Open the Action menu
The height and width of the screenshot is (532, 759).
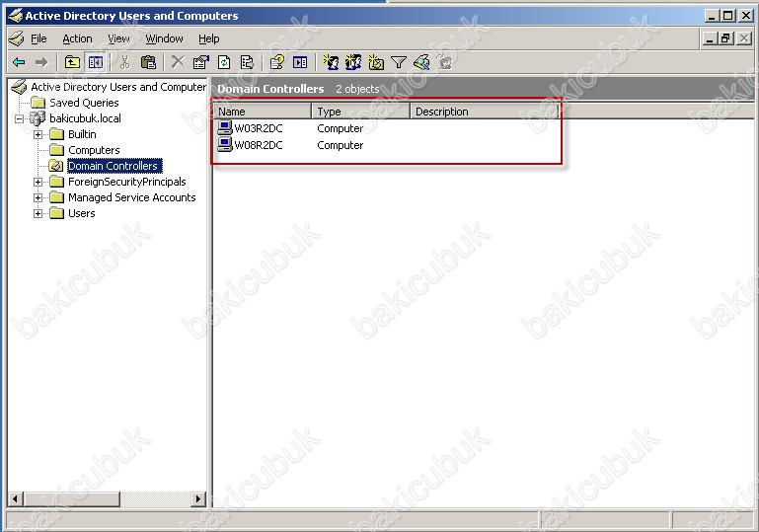(x=77, y=38)
